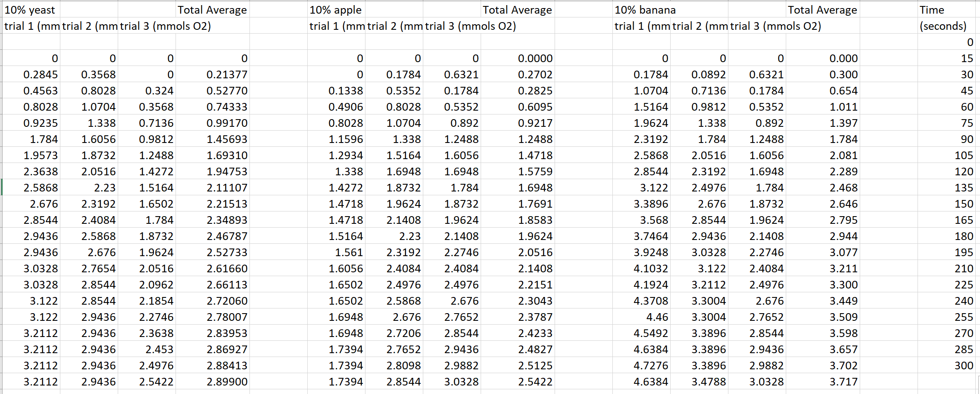Select the '10% banana' header cell

(x=641, y=9)
